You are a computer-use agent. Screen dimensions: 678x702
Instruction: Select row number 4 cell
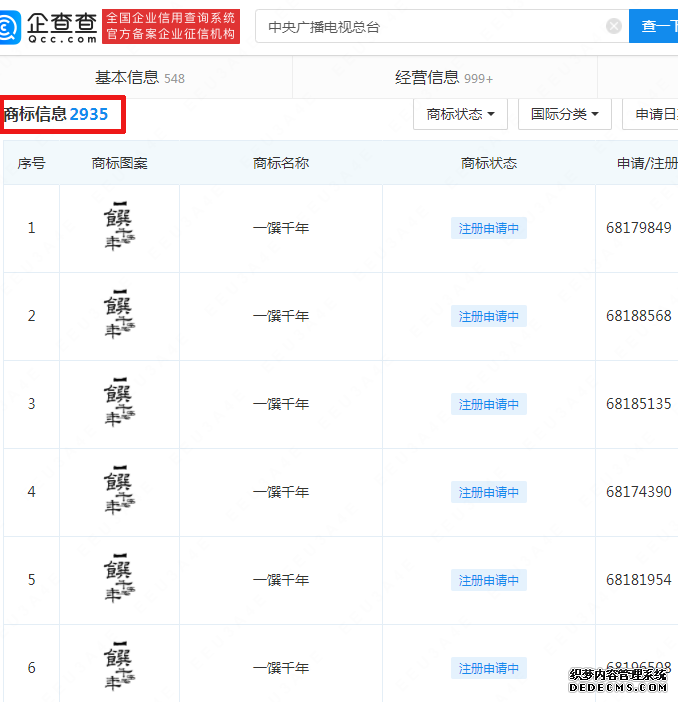(31, 492)
